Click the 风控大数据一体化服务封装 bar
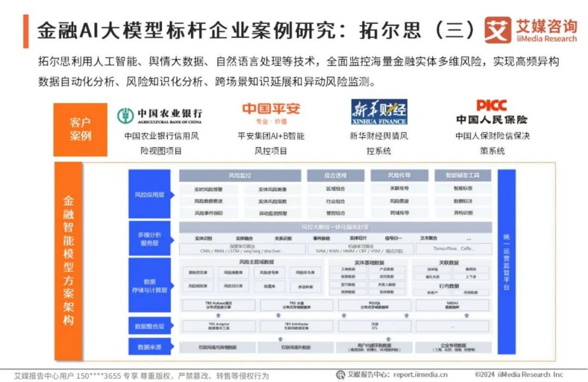This screenshot has width=588, height=382. pos(335,227)
